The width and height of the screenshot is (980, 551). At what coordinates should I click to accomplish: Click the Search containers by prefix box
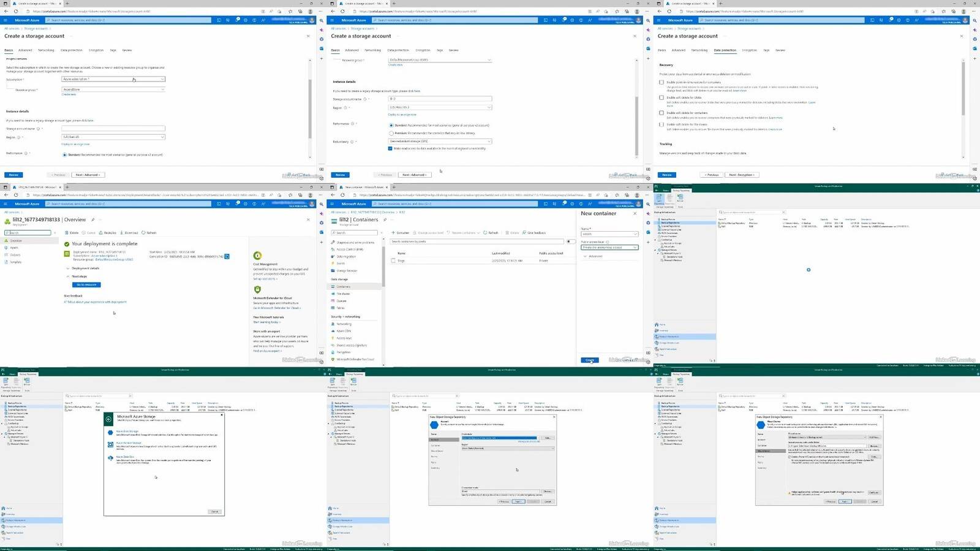[x=477, y=241]
